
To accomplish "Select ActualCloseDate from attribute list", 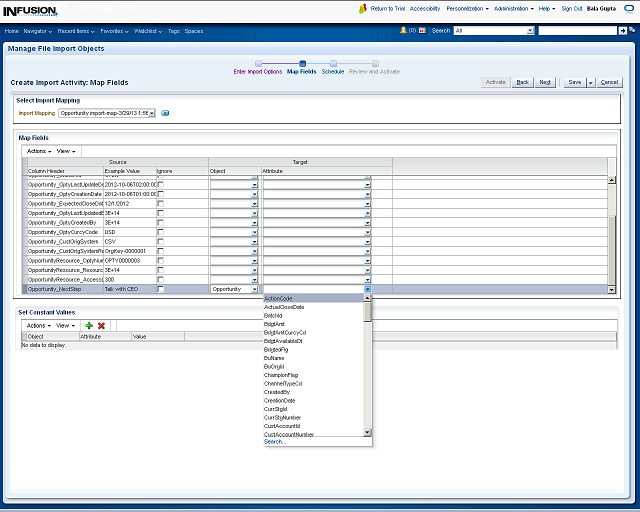I will tap(284, 307).
